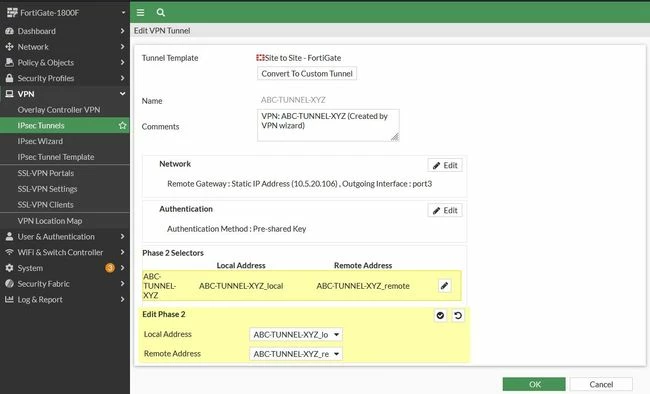Open Remote Address dropdown in Edit Phase 2
Screen dimensions: 650x394
pyautogui.click(x=296, y=354)
